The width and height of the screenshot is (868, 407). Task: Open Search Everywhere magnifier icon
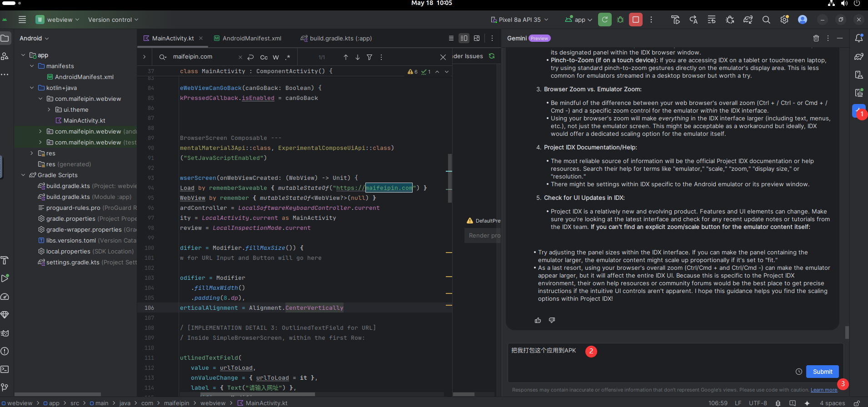click(766, 20)
